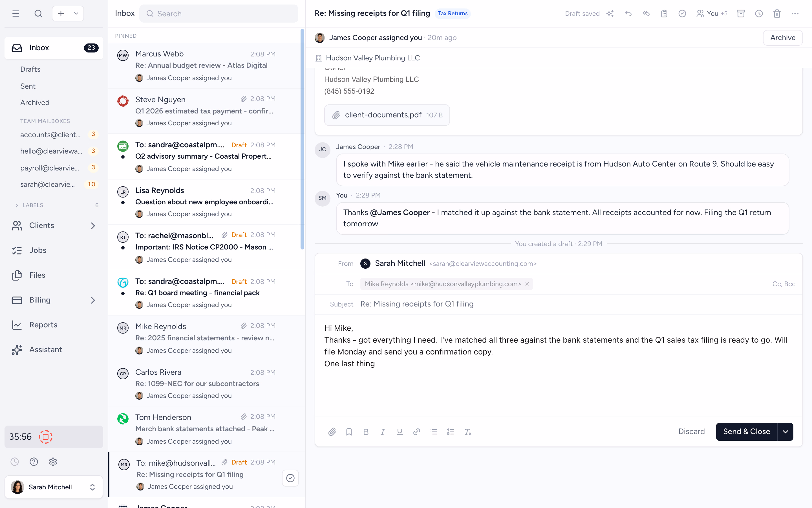Insert template via bookmark icon
This screenshot has height=508, width=812.
(x=349, y=432)
